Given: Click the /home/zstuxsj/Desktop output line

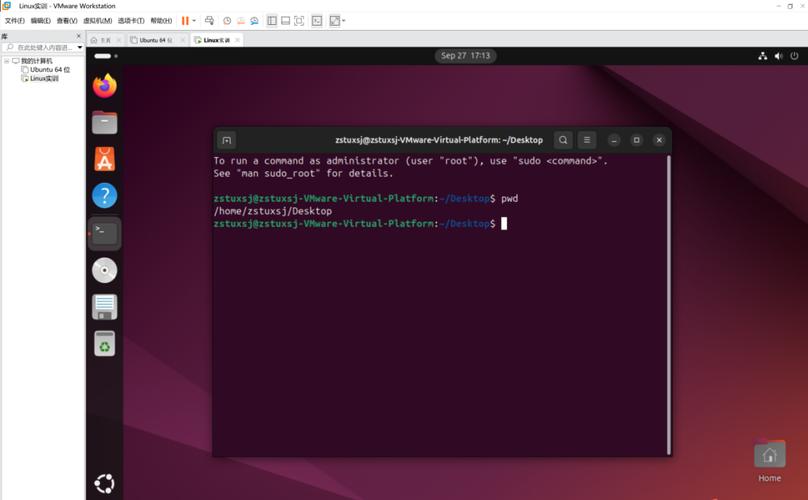Looking at the screenshot, I should pos(273,211).
